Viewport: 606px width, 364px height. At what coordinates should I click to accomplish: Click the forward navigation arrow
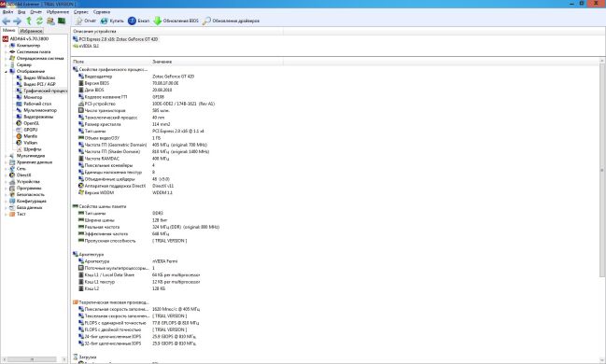(17, 21)
